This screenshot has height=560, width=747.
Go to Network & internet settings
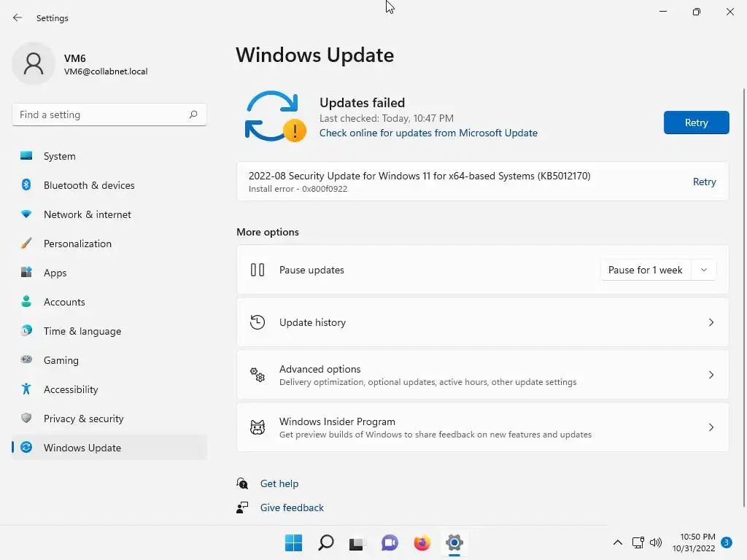pos(87,214)
